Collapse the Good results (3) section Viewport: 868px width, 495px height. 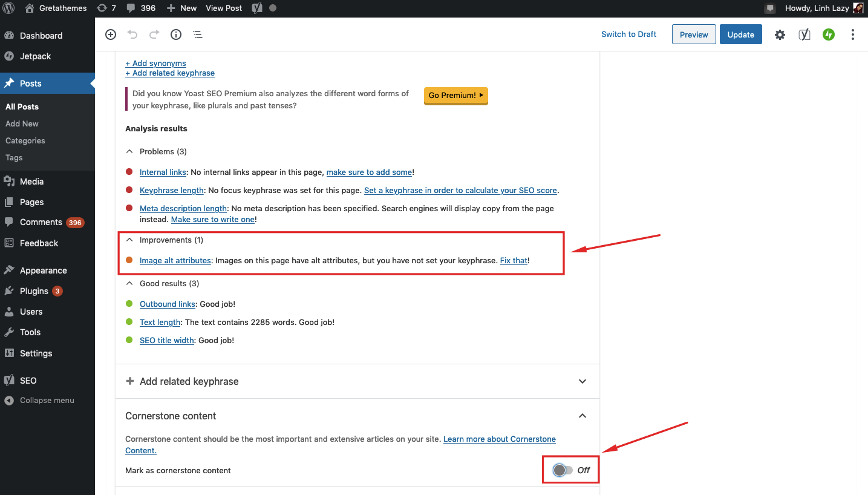(x=129, y=283)
